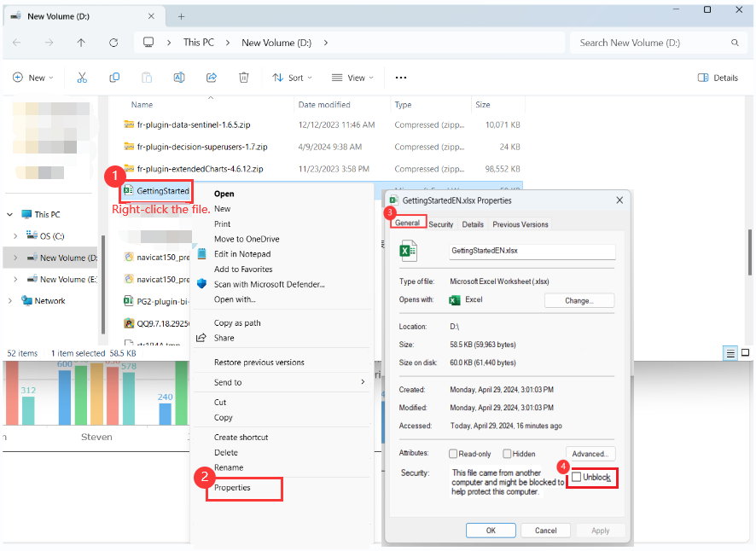Screen dimensions: 756x551
Task: Select the Cut icon in the toolbar
Action: (82, 77)
